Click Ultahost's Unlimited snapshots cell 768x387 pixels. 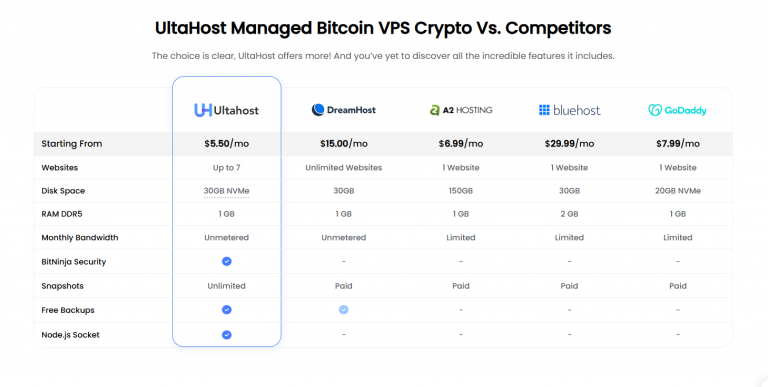(x=226, y=286)
